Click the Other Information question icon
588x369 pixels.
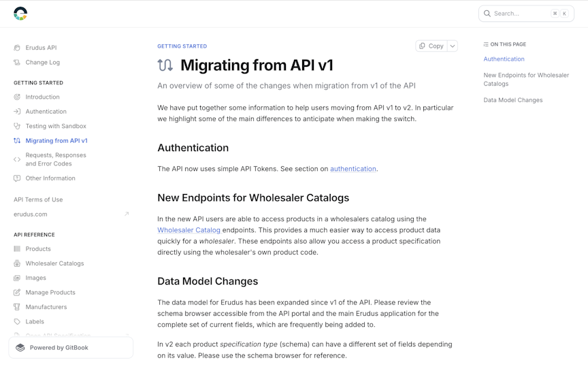[x=17, y=178]
